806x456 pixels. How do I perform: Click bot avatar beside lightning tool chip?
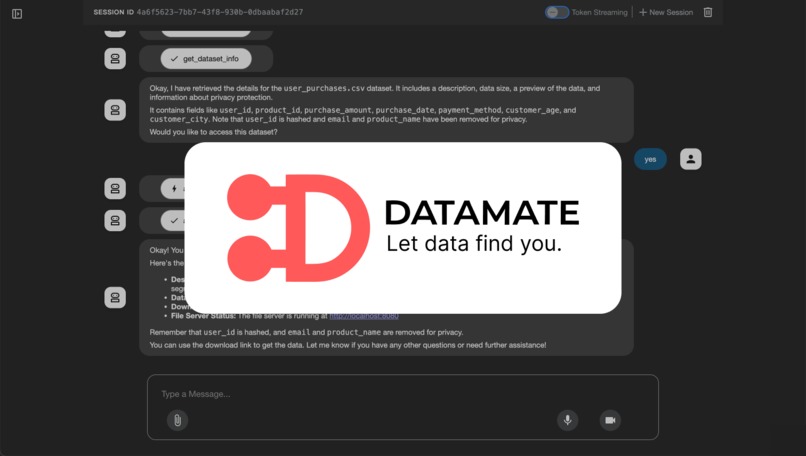[x=115, y=189]
